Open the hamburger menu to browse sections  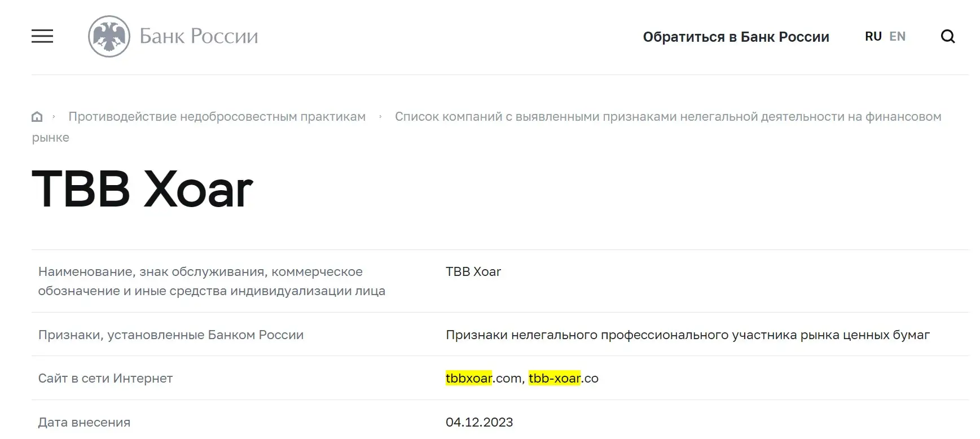click(42, 36)
